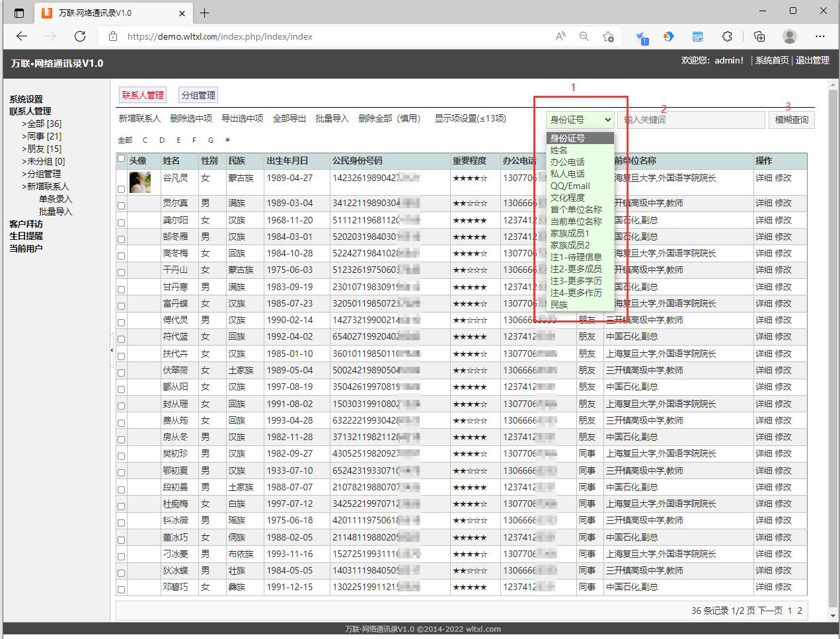Check the box for 邓碧巧 row
The width and height of the screenshot is (840, 639).
coord(121,589)
